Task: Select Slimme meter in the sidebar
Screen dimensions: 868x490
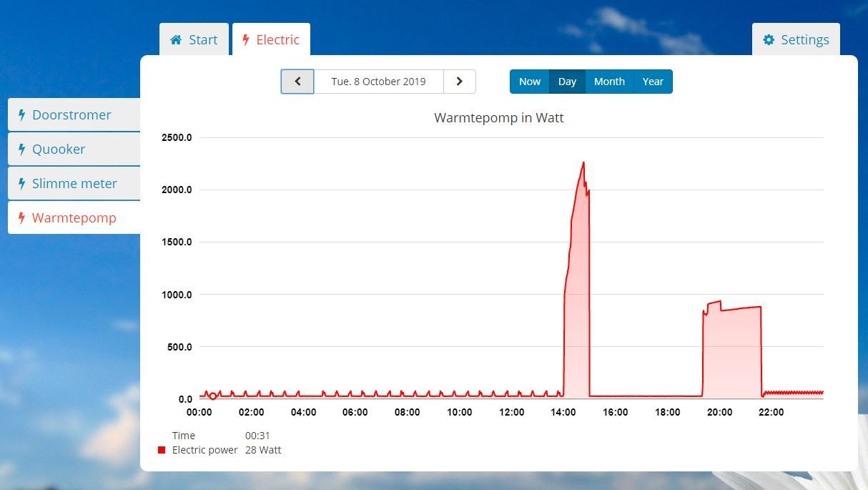Action: tap(74, 183)
